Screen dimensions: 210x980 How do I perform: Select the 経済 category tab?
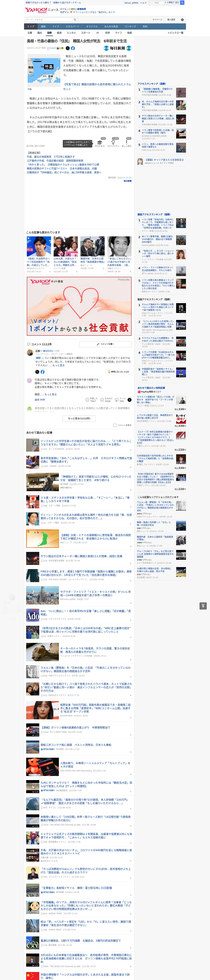point(59,33)
